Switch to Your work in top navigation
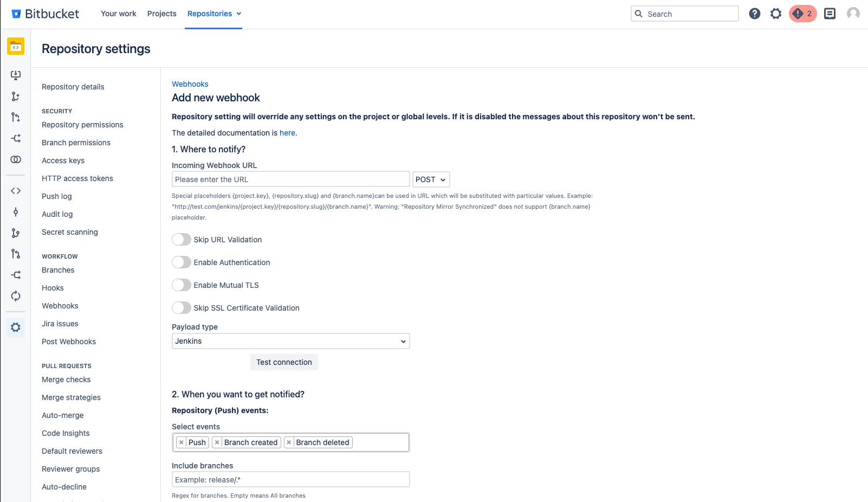The width and height of the screenshot is (868, 502). tap(118, 14)
